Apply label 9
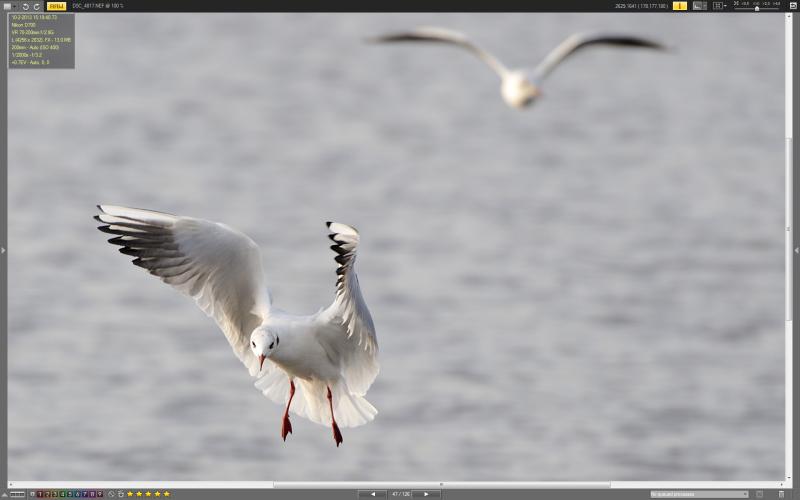This screenshot has width=800, height=500. click(x=100, y=494)
